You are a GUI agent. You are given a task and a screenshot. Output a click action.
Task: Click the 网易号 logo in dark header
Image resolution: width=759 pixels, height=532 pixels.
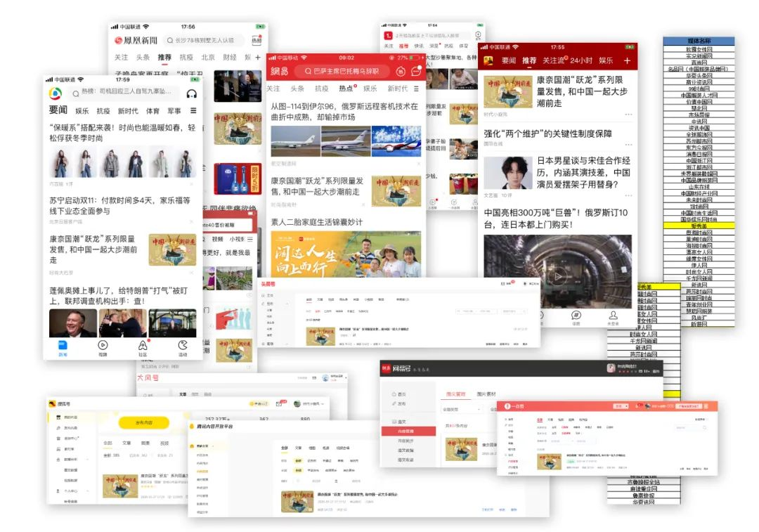(x=396, y=369)
